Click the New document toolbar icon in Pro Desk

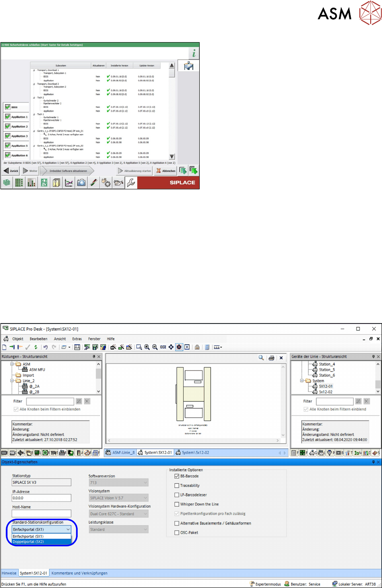click(4, 347)
